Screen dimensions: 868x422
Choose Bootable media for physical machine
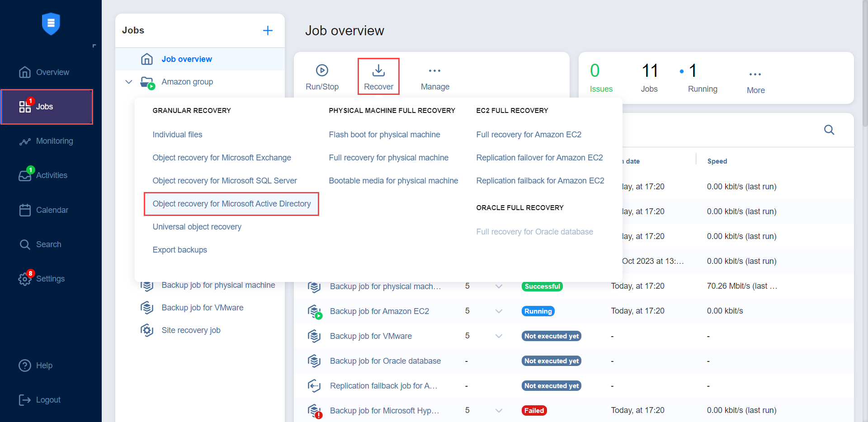point(393,181)
